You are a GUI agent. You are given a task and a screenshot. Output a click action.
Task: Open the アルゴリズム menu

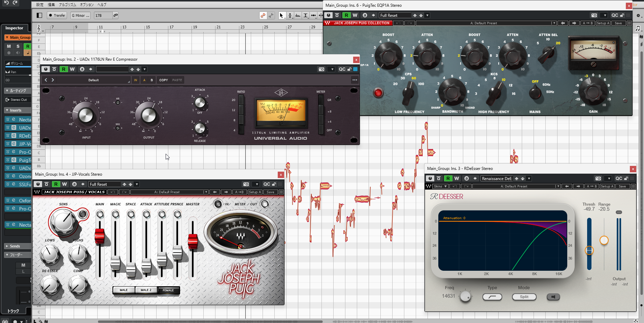(x=67, y=5)
